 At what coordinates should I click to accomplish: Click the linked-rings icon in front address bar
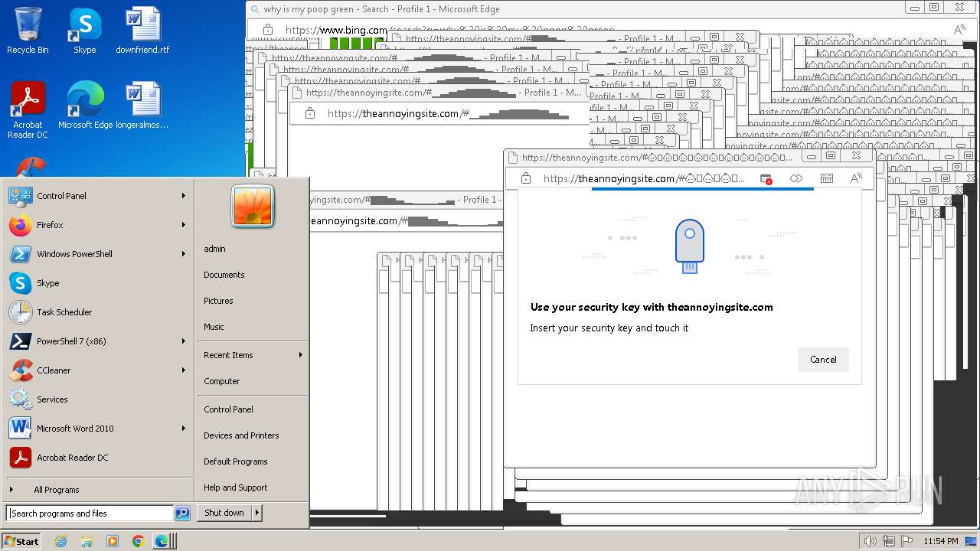[x=796, y=178]
